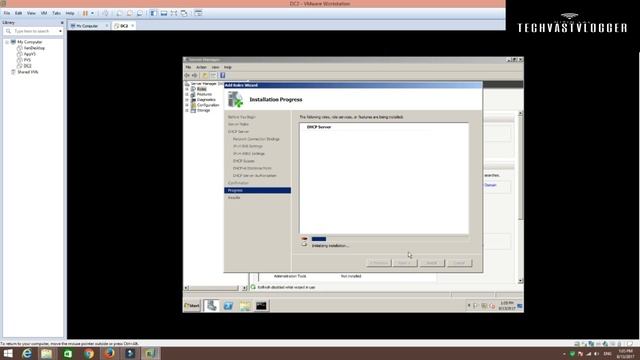Click Server Manager Back arrow icon

[187, 76]
